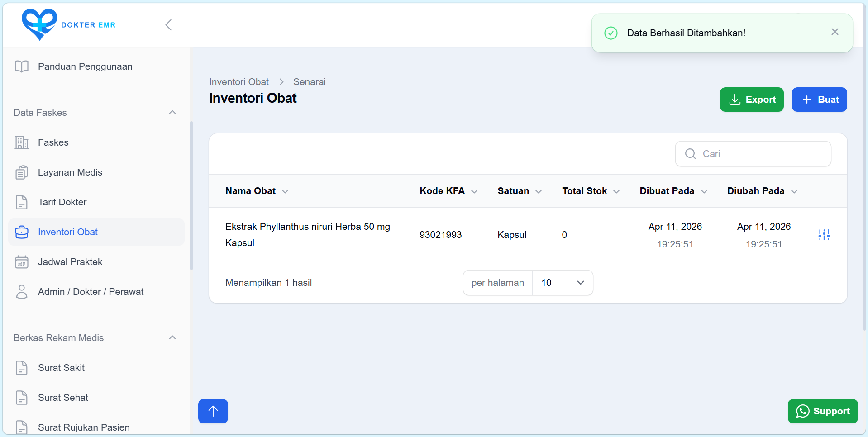Sort by Nama Obat column
The width and height of the screenshot is (868, 437).
(x=257, y=191)
